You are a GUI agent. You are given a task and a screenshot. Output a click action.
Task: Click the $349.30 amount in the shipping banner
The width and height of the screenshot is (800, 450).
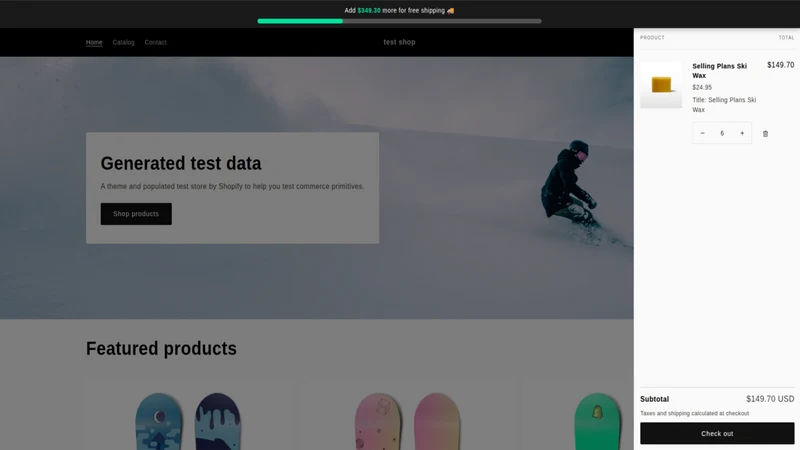369,10
